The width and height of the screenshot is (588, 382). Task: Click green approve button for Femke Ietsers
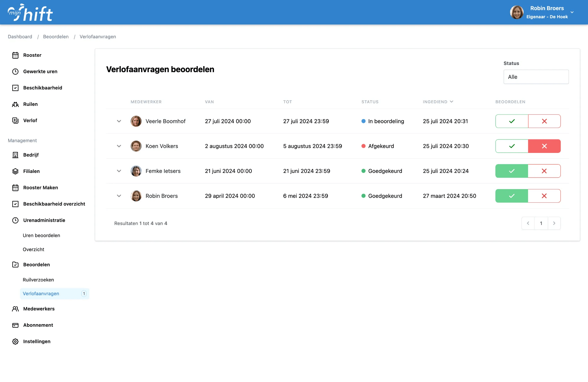512,171
